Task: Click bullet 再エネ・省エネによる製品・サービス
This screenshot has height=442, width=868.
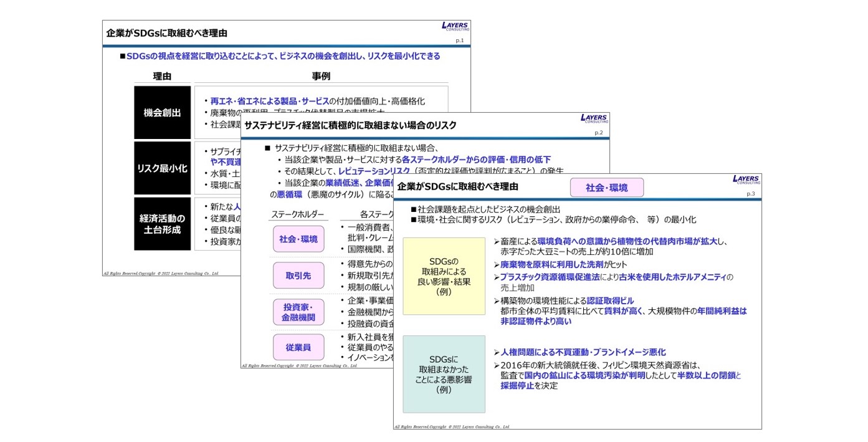Action: (269, 101)
